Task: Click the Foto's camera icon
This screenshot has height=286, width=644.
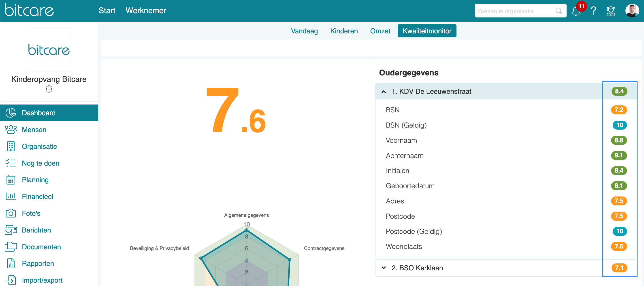Action: pos(11,213)
